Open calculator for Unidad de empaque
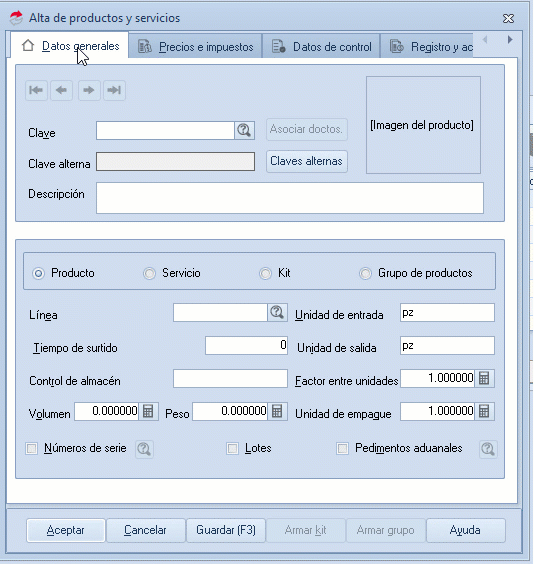534x564 pixels. (484, 411)
